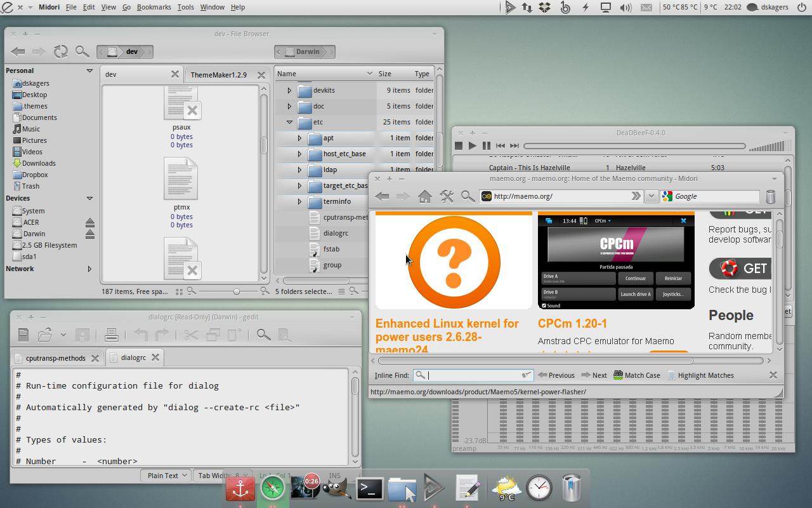Select the fstab file in list
The height and width of the screenshot is (508, 812).
(x=331, y=249)
